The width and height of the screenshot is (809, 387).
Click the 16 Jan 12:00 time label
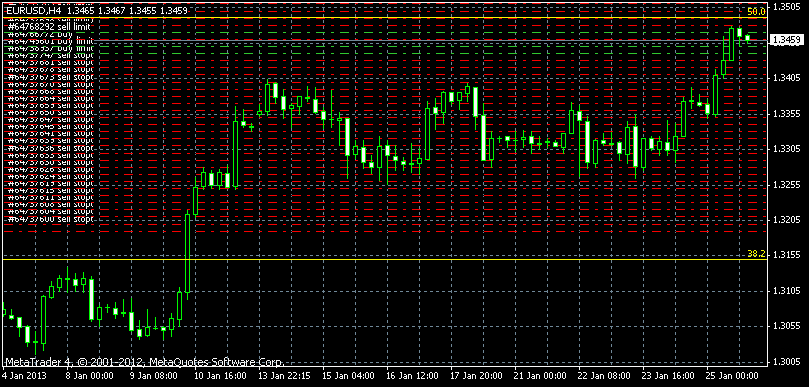point(413,375)
